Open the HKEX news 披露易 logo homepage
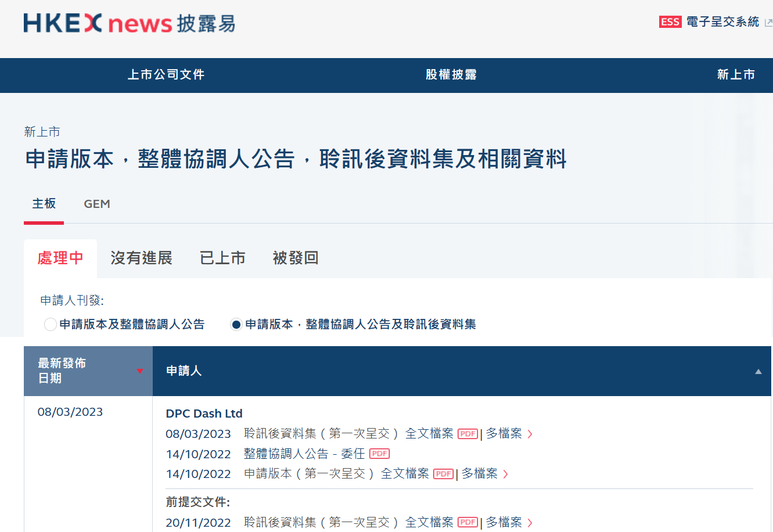Screen dimensions: 773x532 coord(129,23)
